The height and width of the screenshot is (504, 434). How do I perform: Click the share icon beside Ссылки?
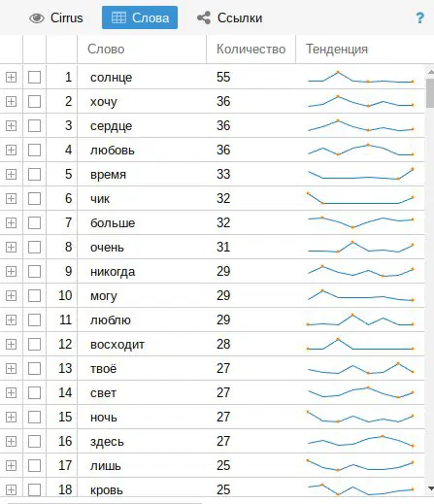pyautogui.click(x=204, y=17)
